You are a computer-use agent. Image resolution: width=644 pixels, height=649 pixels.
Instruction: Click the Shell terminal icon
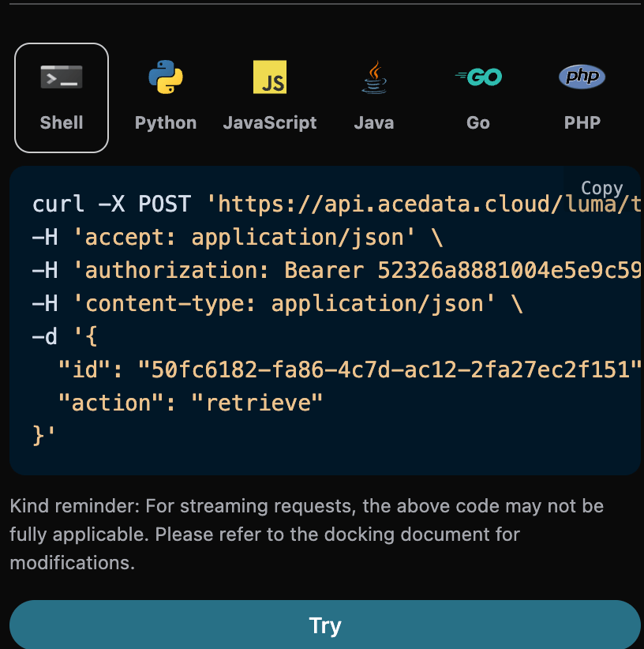pyautogui.click(x=62, y=77)
